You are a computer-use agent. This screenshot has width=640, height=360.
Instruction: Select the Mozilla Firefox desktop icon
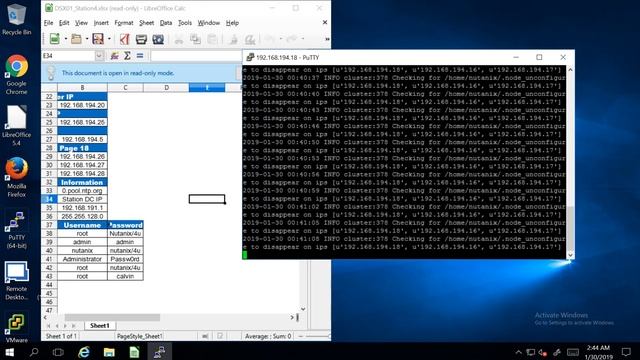(x=17, y=177)
